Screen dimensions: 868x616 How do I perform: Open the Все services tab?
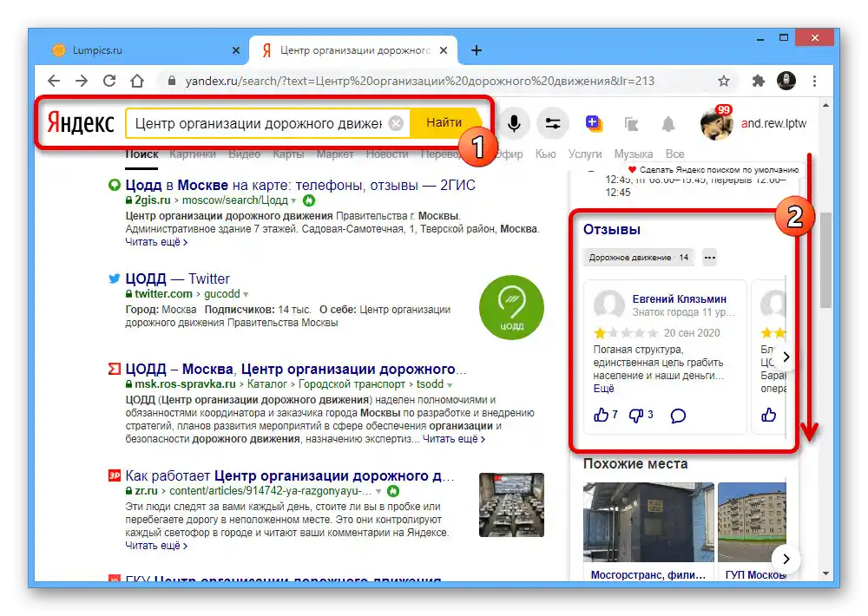674,154
